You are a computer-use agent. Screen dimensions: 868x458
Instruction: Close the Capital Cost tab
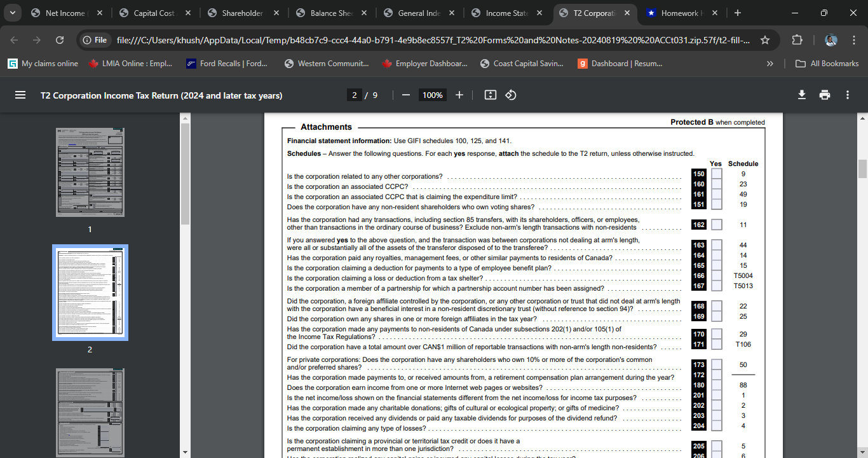[189, 13]
